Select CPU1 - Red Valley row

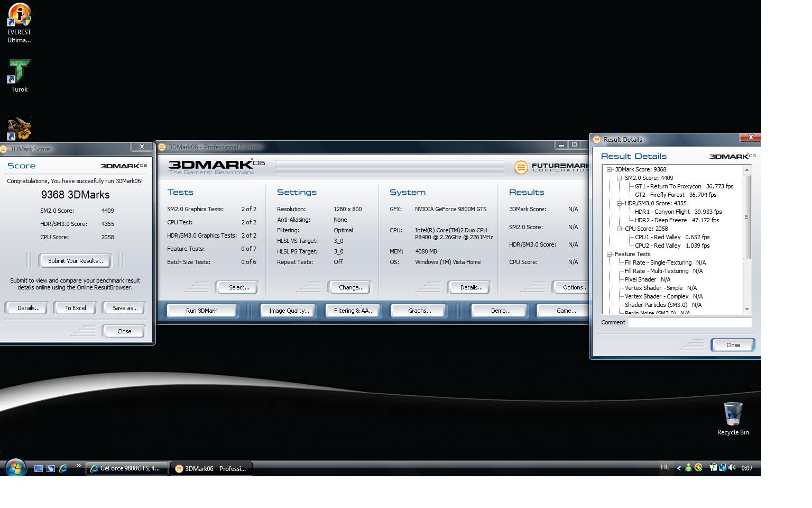pos(672,237)
